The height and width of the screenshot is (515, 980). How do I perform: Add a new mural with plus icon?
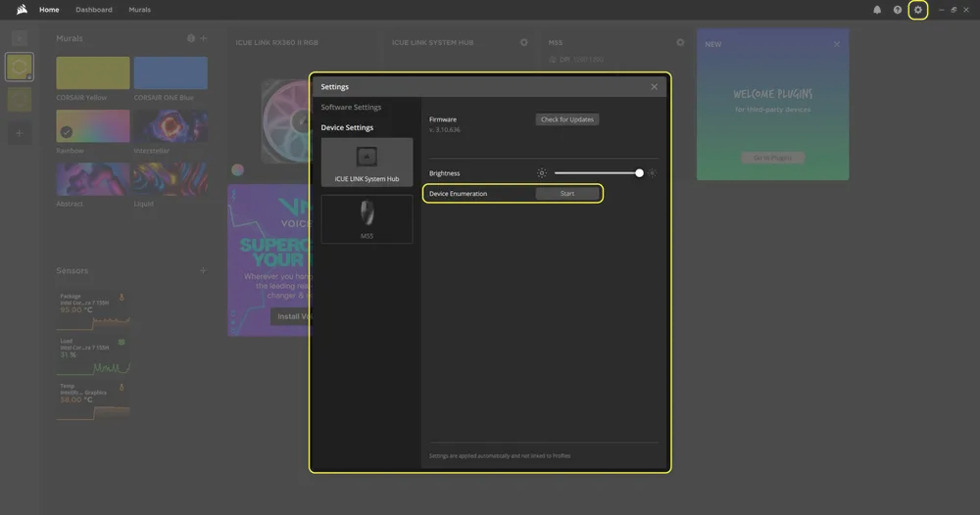tap(203, 38)
